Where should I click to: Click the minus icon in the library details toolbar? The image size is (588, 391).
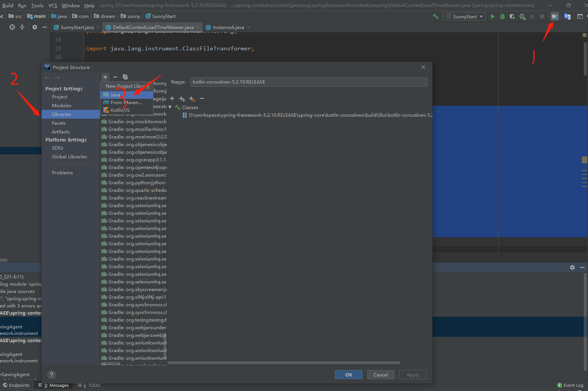click(x=202, y=98)
